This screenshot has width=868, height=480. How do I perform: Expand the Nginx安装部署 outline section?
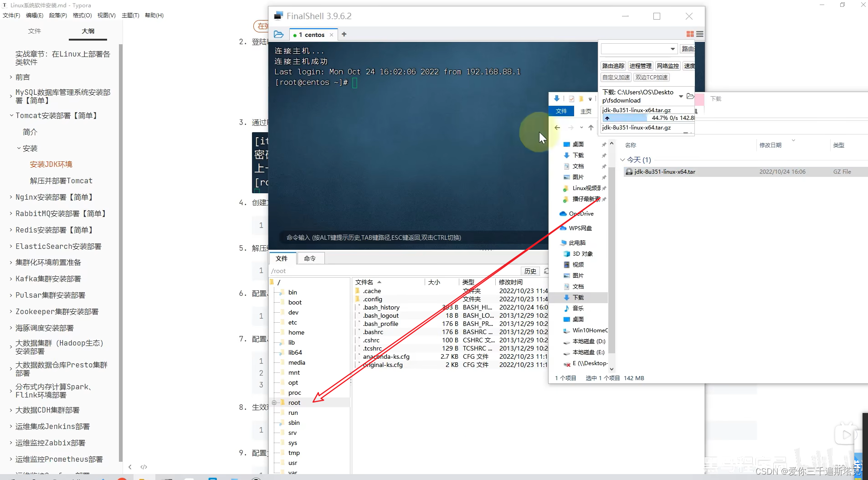click(10, 197)
